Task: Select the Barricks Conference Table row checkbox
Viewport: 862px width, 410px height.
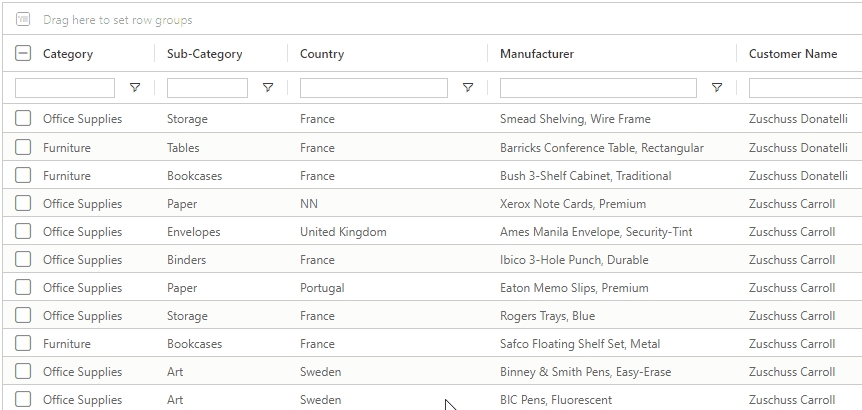Action: tap(23, 147)
